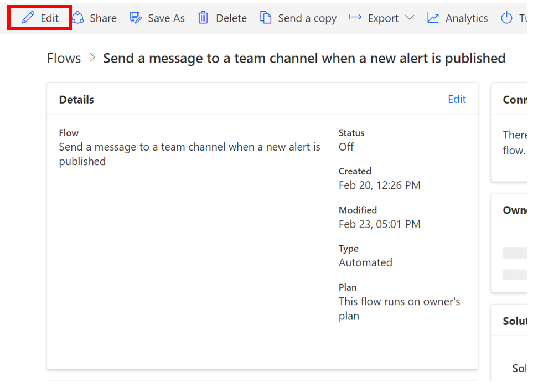Click the Share icon in toolbar
The width and height of the screenshot is (538, 392).
click(78, 18)
